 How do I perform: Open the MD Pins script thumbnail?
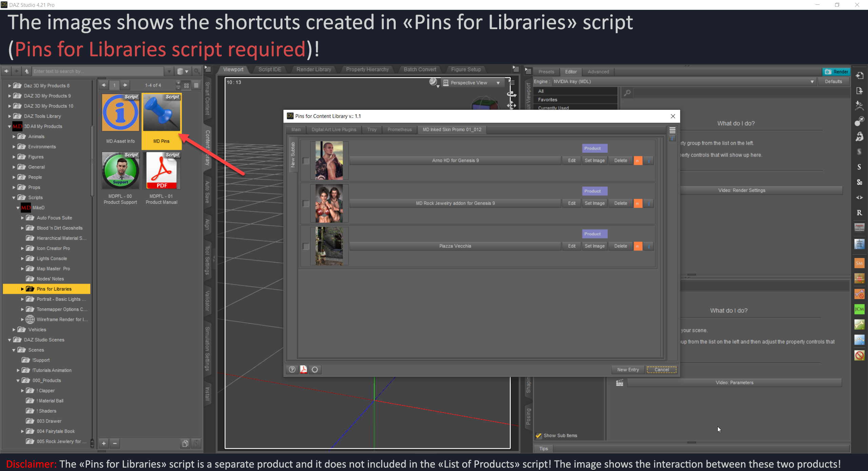coord(161,113)
